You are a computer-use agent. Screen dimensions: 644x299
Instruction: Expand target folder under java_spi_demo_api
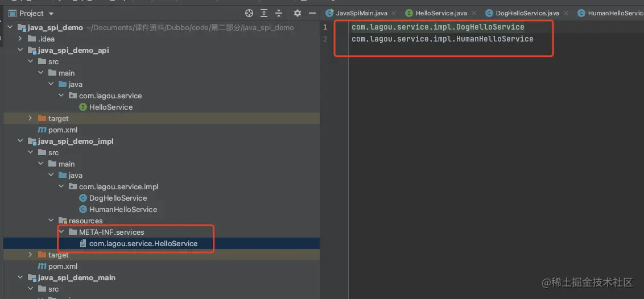30,119
